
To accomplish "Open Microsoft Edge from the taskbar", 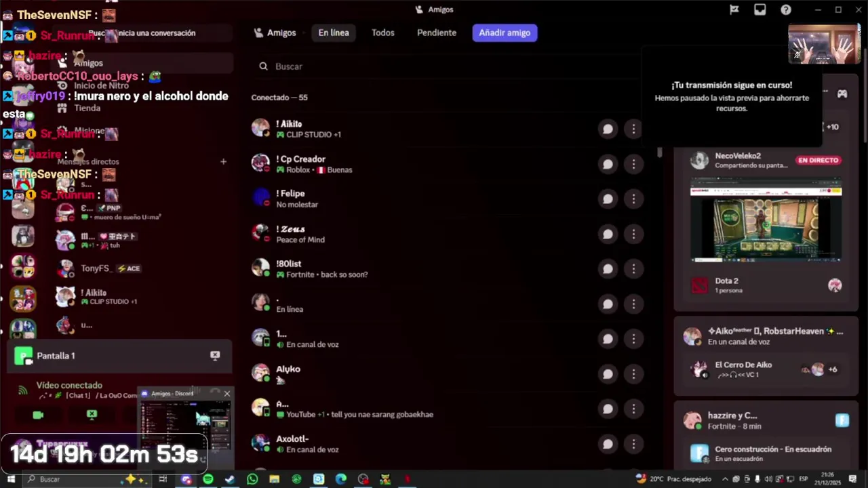I will (x=341, y=479).
